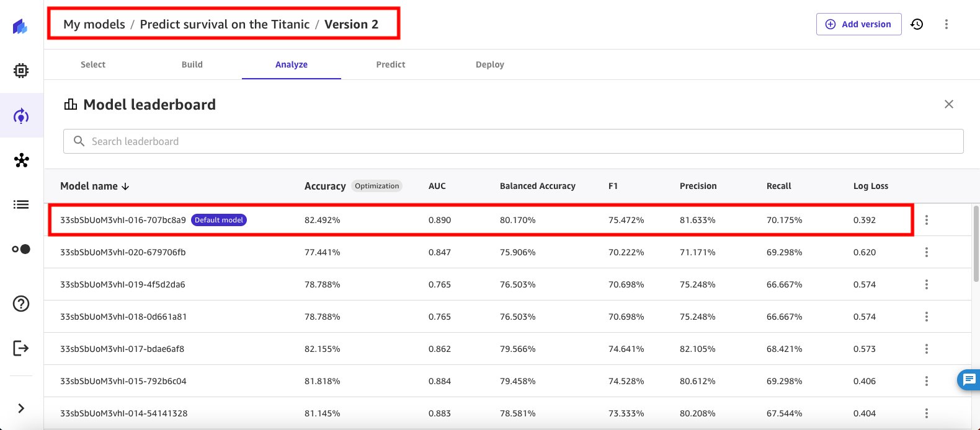This screenshot has height=430, width=980.
Task: Click the Add version button
Action: point(859,24)
